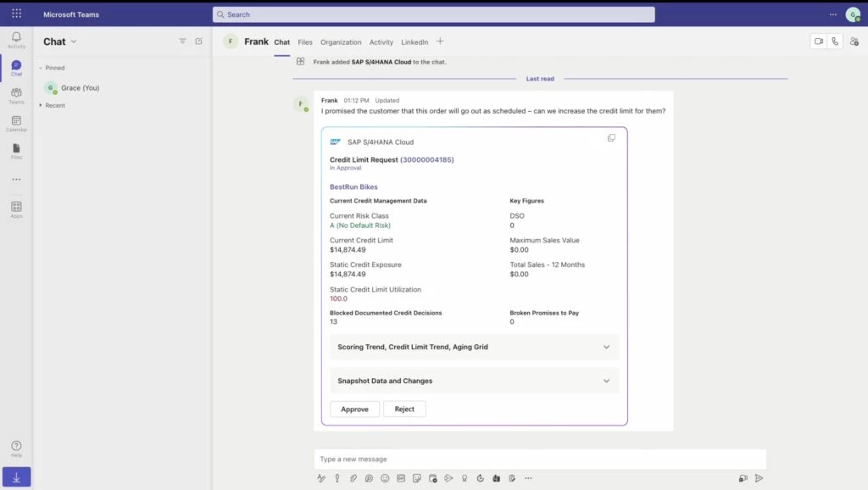
Task: Open Grace (You) pinned chat
Action: 123,87
